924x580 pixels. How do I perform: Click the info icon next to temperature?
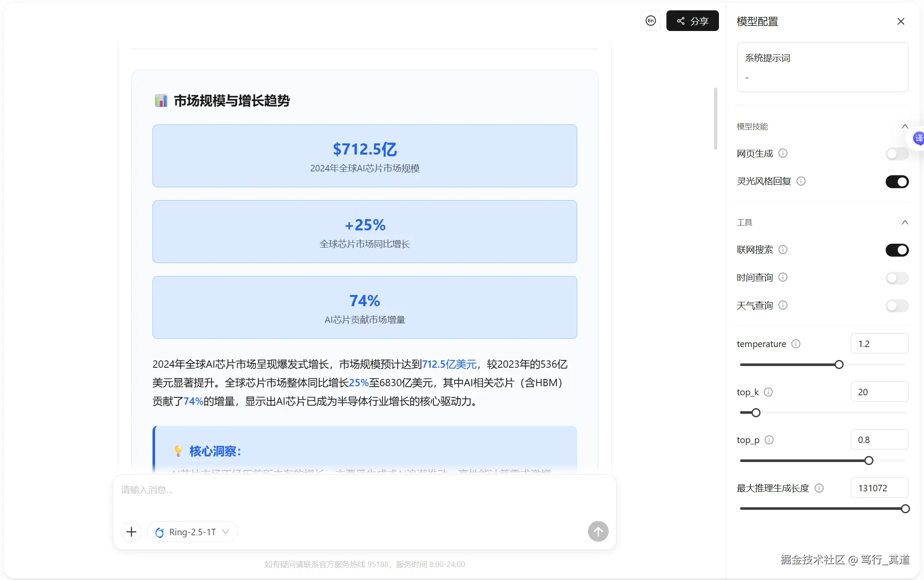coord(796,344)
